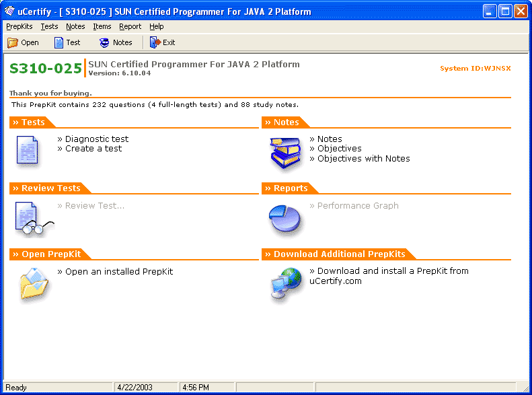Open the Notes link under Notes section
This screenshot has height=395, width=532.
pos(326,139)
